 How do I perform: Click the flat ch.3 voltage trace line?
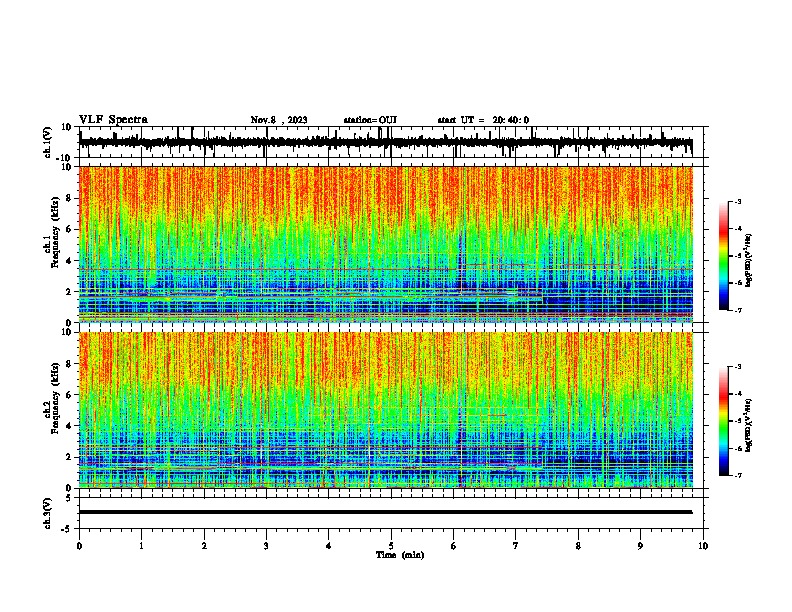pyautogui.click(x=385, y=512)
